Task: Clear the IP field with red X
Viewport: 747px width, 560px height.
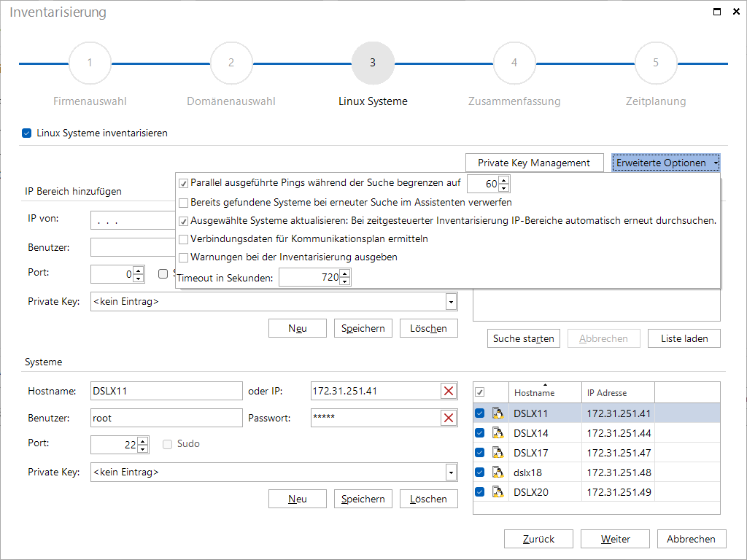Action: pos(449,391)
